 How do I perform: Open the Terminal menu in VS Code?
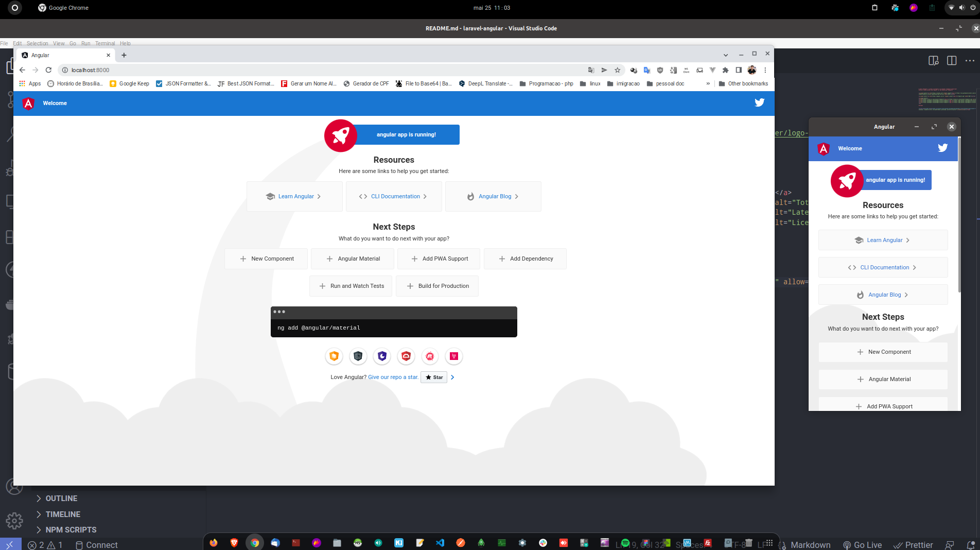[105, 43]
